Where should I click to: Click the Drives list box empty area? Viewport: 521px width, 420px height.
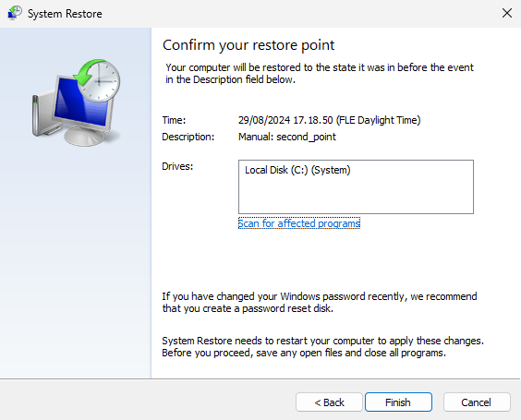pos(356,196)
